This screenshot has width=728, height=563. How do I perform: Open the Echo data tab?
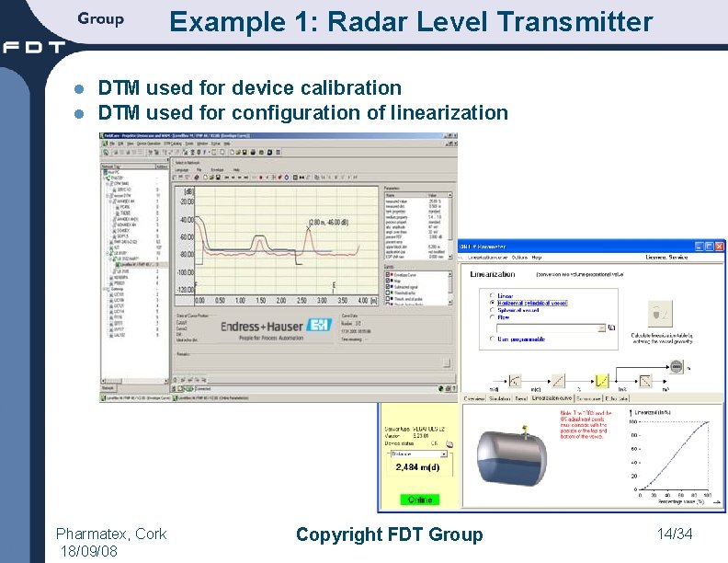(x=616, y=398)
